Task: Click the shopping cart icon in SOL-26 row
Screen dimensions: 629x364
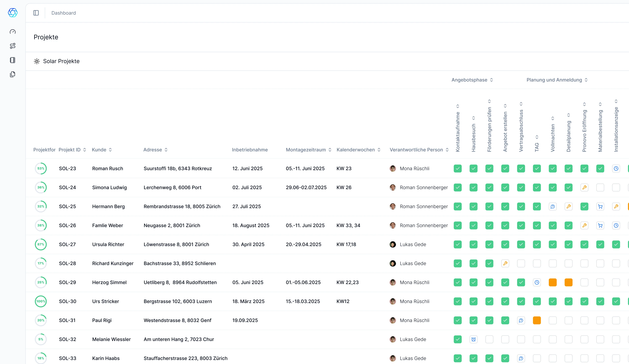Action: pyautogui.click(x=601, y=225)
